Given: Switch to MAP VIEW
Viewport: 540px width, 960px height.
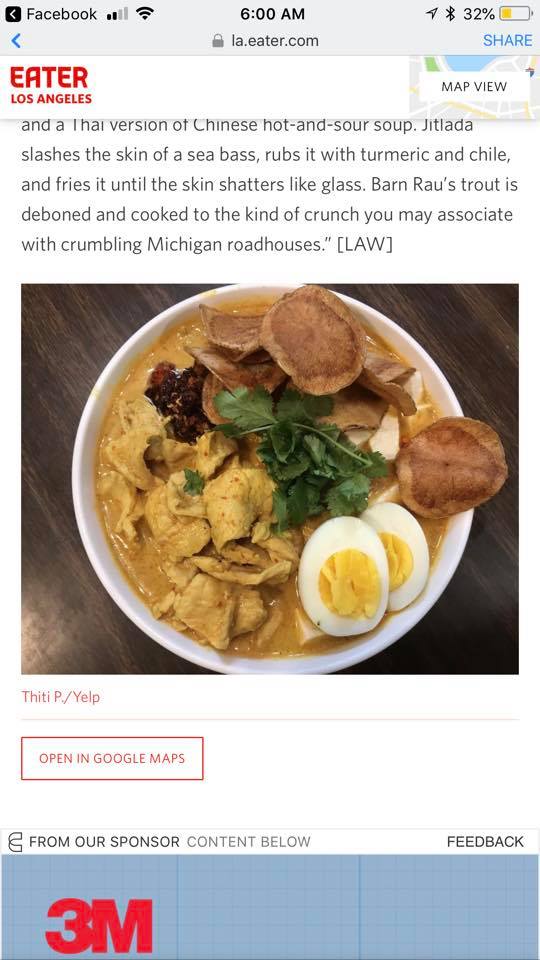Looking at the screenshot, I should pos(474,86).
